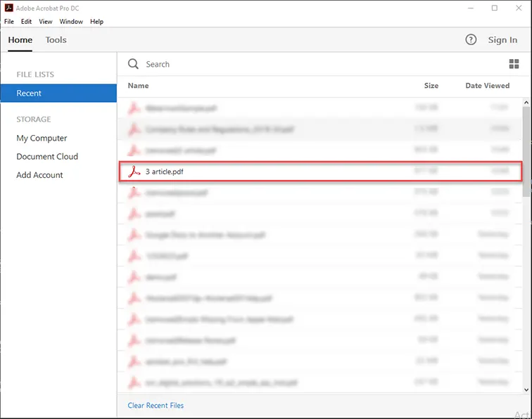Maximize the Acrobat window

495,8
